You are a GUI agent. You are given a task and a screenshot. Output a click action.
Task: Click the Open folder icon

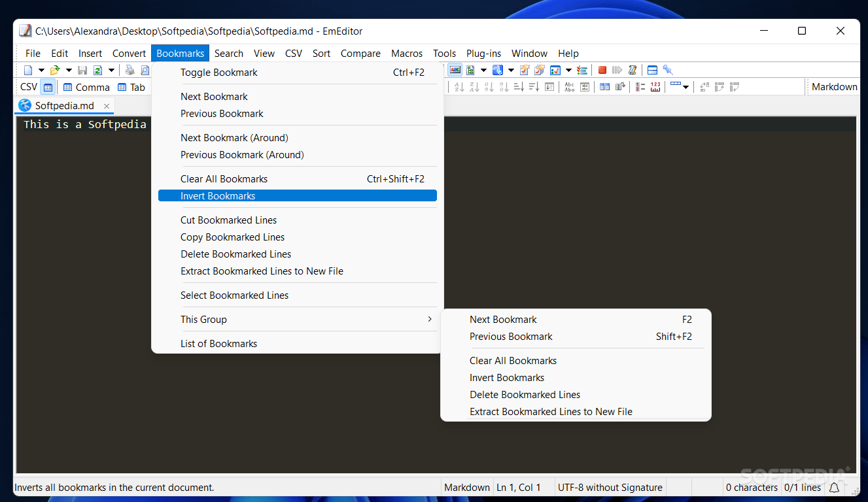[55, 70]
